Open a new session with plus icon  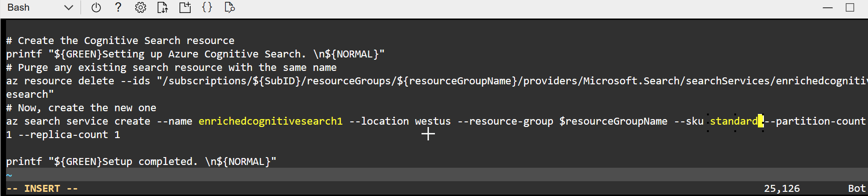185,7
